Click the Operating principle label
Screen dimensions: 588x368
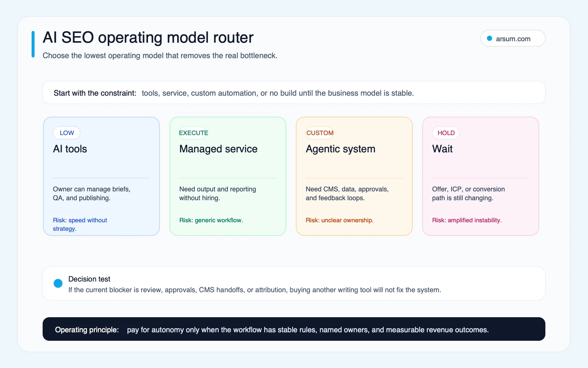click(87, 330)
